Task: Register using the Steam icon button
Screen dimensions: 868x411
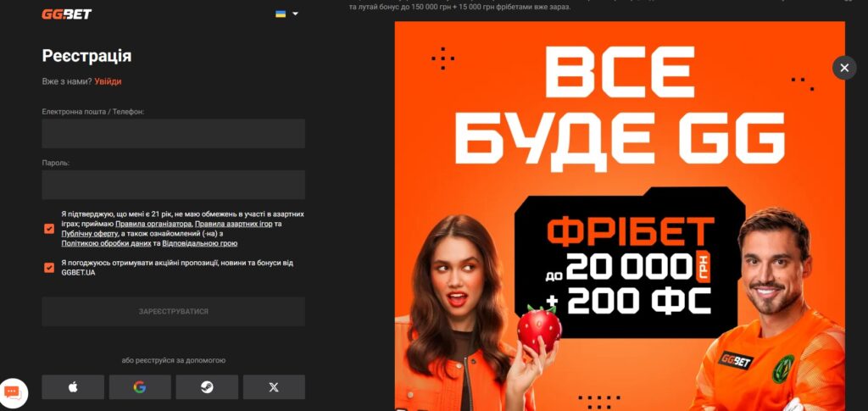Action: click(x=207, y=387)
